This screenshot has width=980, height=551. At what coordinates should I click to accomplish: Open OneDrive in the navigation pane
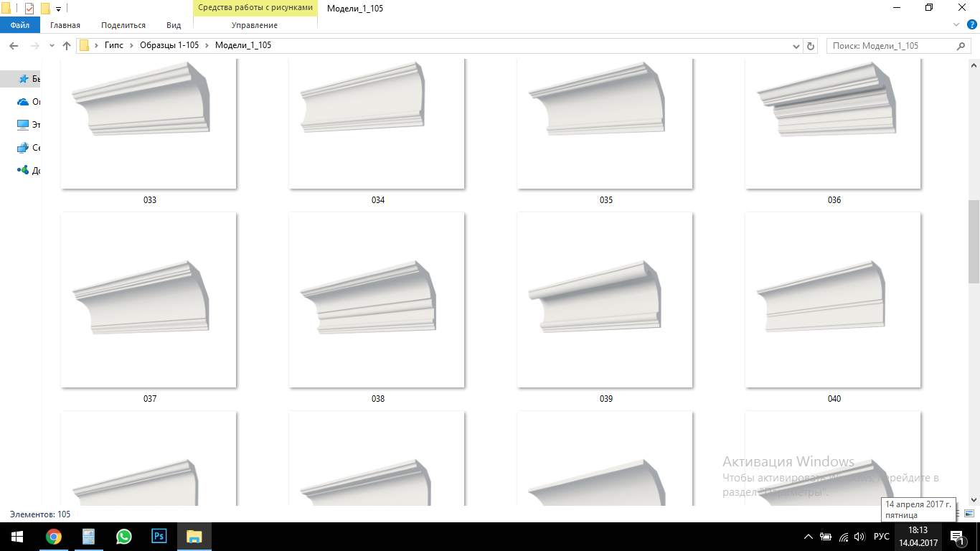[x=23, y=102]
